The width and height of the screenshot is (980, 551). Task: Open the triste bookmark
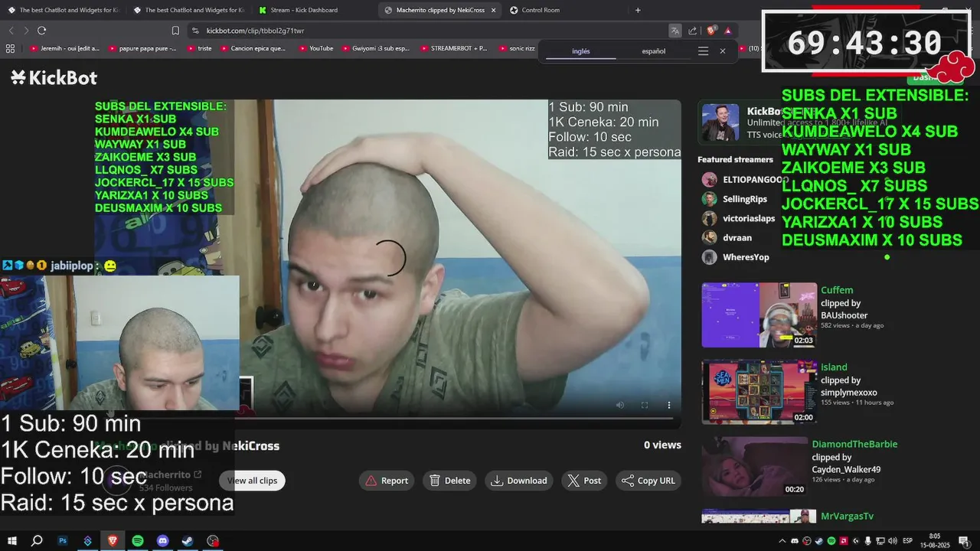tap(199, 48)
